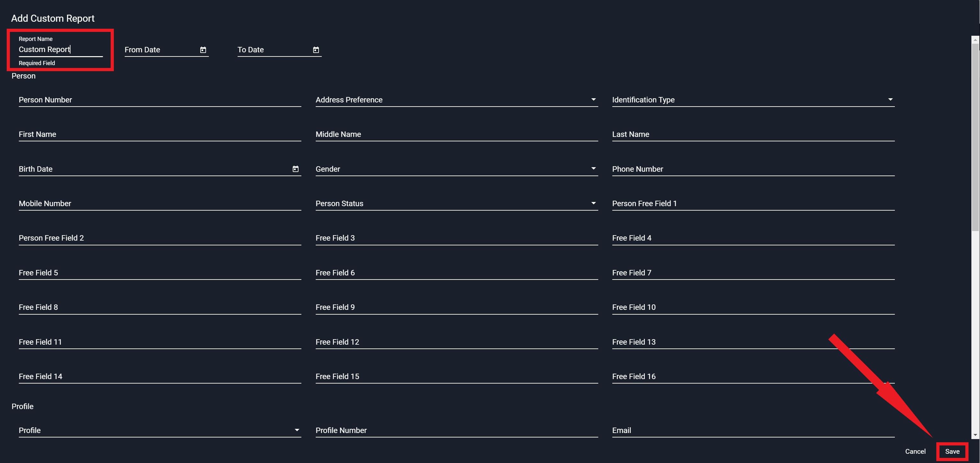This screenshot has height=463, width=980.
Task: Click the Mobile Number field
Action: pos(160,204)
